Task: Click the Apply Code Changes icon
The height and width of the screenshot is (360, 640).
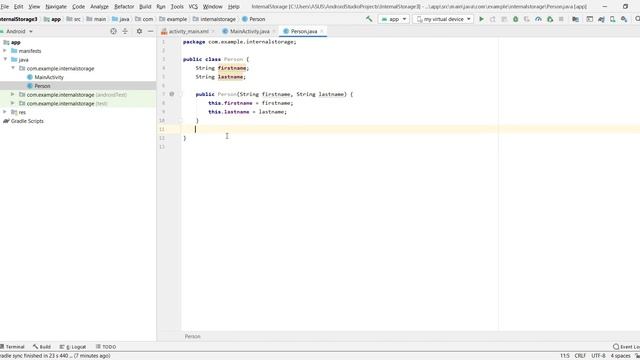Action: pyautogui.click(x=504, y=19)
